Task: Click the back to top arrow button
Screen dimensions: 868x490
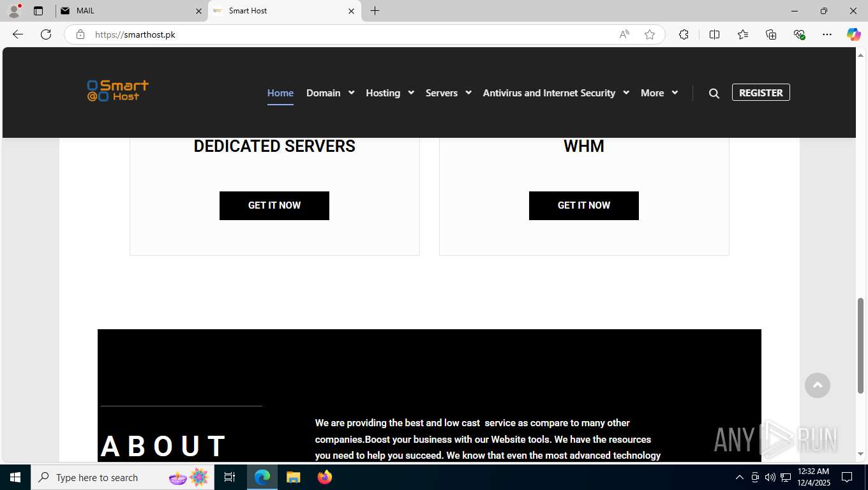Action: pyautogui.click(x=818, y=385)
